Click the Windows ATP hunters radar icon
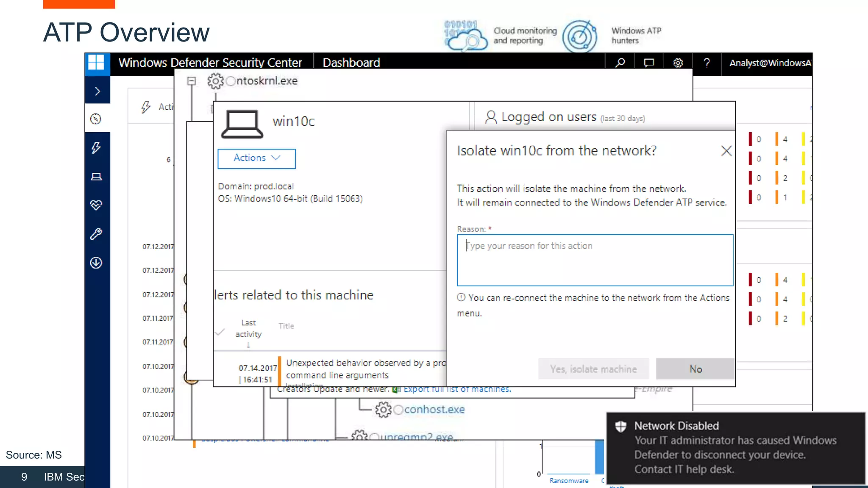The width and height of the screenshot is (868, 488). [x=580, y=36]
